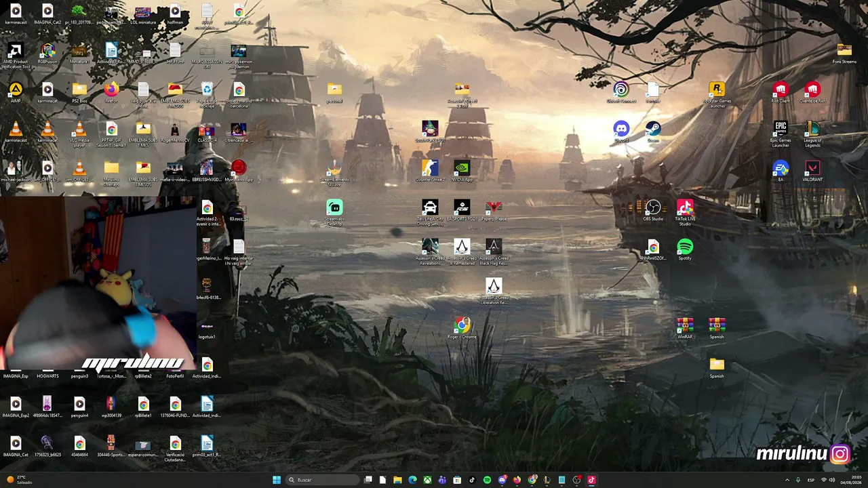This screenshot has width=868, height=488.
Task: Open Spotify from the taskbar
Action: click(x=487, y=480)
